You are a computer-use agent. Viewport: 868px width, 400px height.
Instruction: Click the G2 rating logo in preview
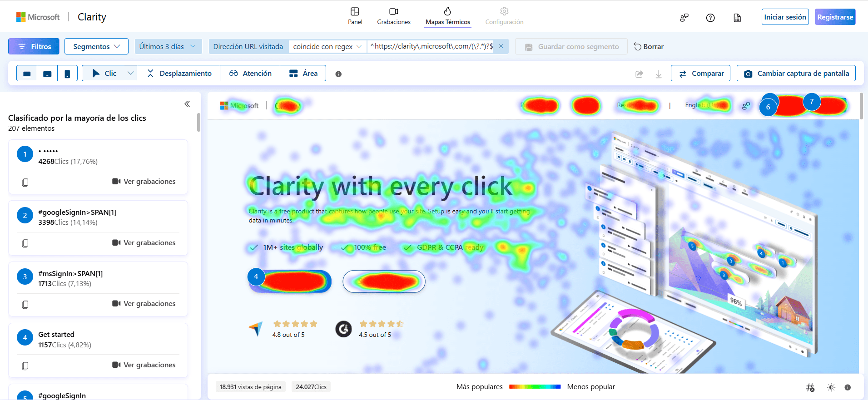[x=343, y=329]
